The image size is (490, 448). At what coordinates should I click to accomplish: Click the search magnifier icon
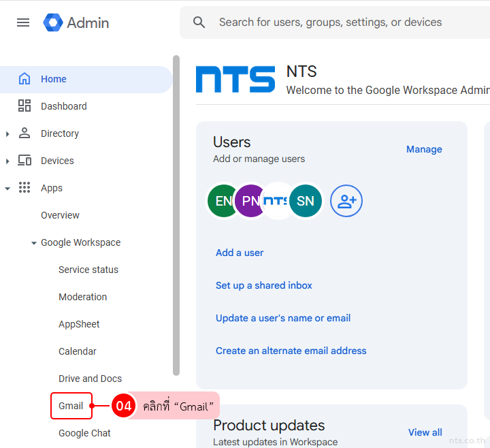[199, 22]
